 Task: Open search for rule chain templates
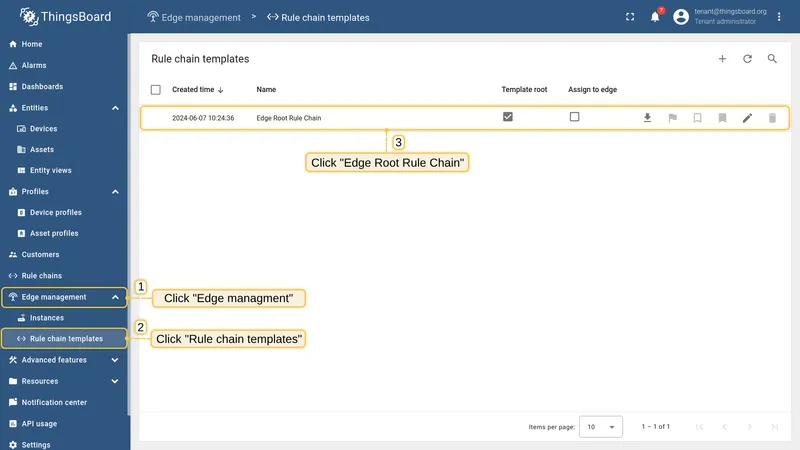point(772,59)
